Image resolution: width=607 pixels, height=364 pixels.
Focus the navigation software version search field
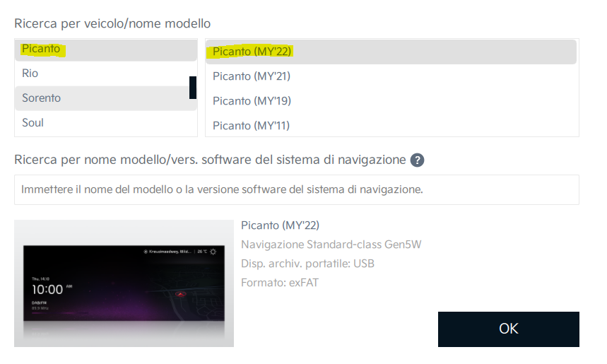[x=297, y=189]
